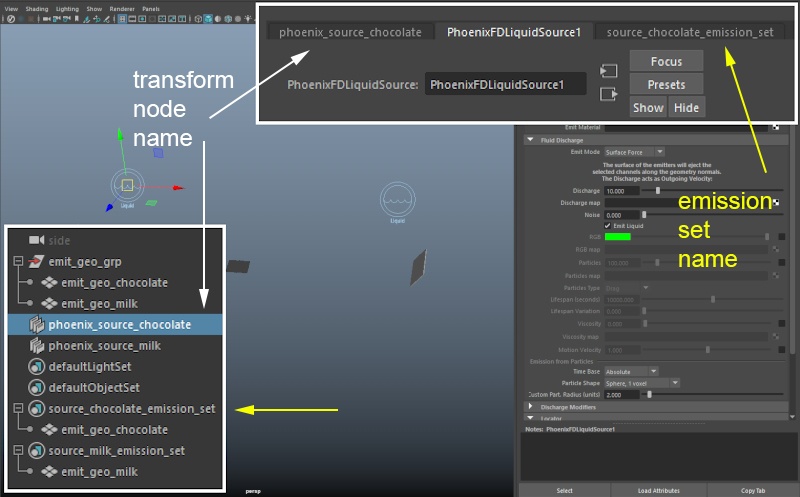Click the output connection arrow icon
This screenshot has width=800, height=497.
[x=608, y=94]
